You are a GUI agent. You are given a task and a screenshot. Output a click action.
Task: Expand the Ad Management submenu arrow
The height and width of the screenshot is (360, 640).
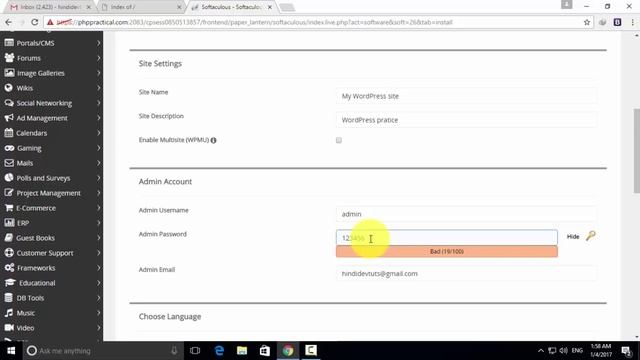(98, 118)
